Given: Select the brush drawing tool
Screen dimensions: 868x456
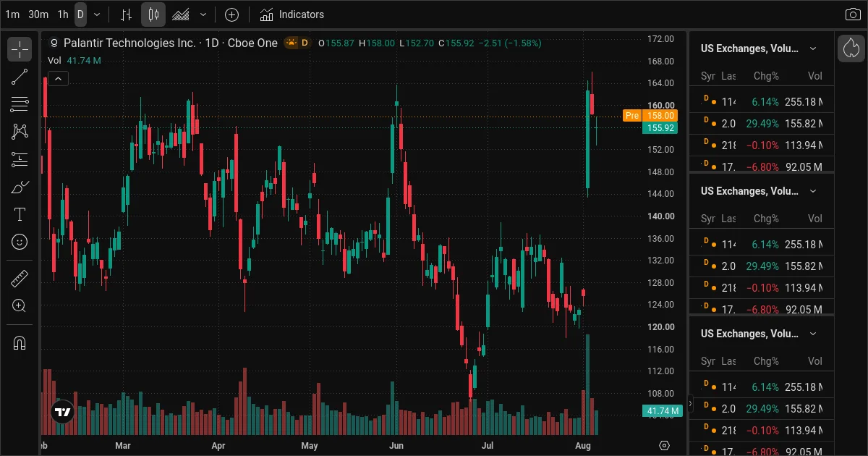Looking at the screenshot, I should (x=20, y=187).
